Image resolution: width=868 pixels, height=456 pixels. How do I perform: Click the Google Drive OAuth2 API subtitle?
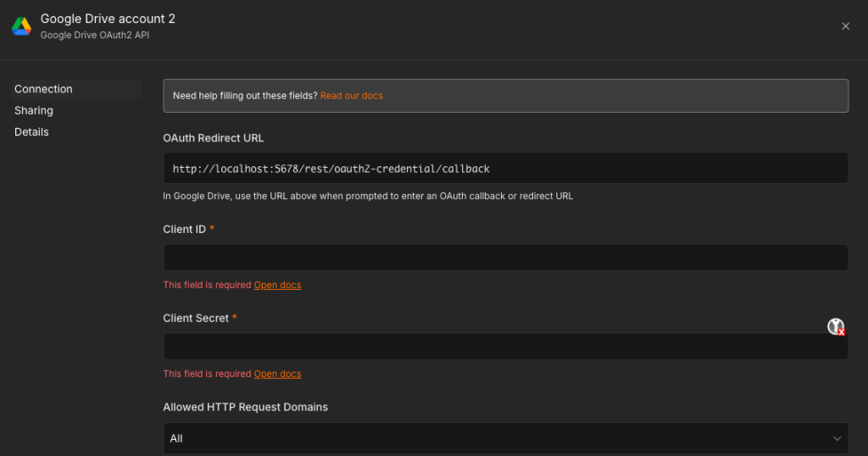[x=95, y=35]
